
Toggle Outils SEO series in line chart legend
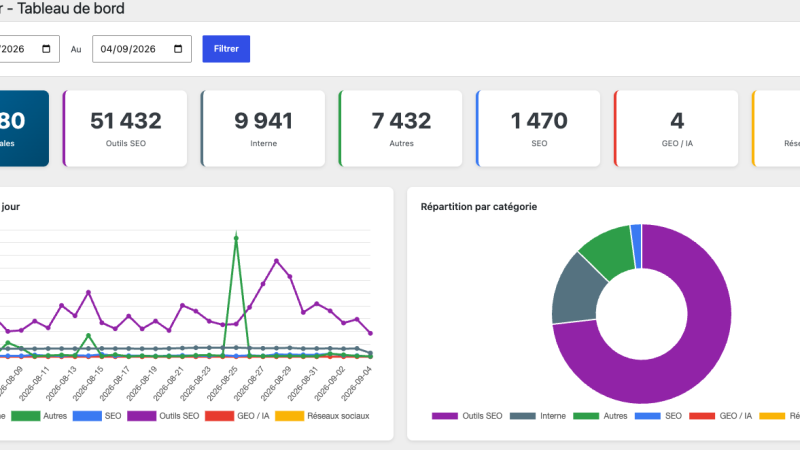163,416
